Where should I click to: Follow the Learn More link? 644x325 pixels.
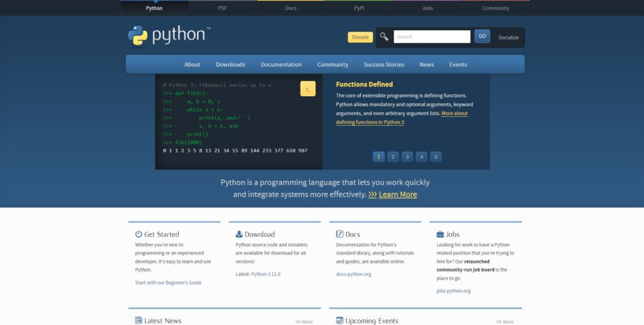click(x=397, y=194)
